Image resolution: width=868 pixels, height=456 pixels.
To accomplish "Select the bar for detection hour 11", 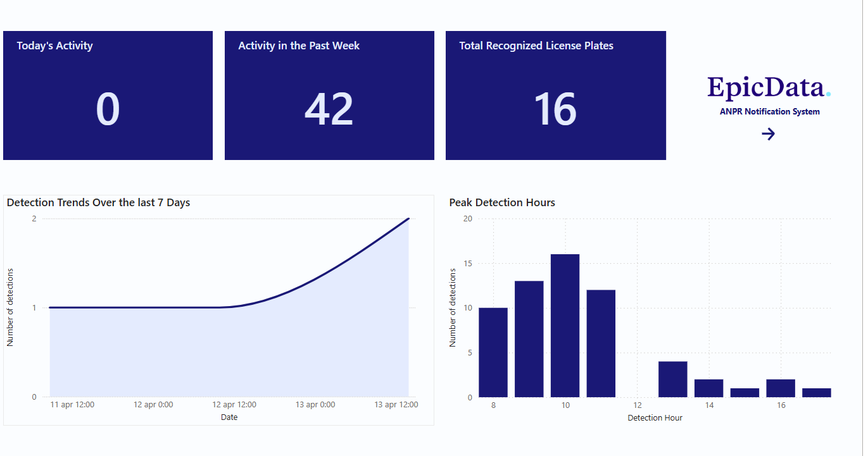I will (x=601, y=343).
